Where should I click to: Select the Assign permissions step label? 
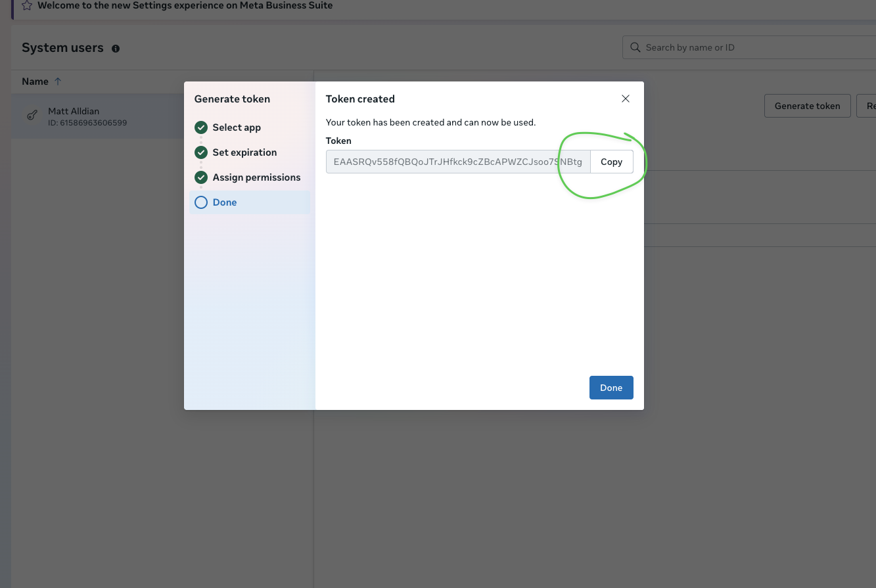point(256,177)
